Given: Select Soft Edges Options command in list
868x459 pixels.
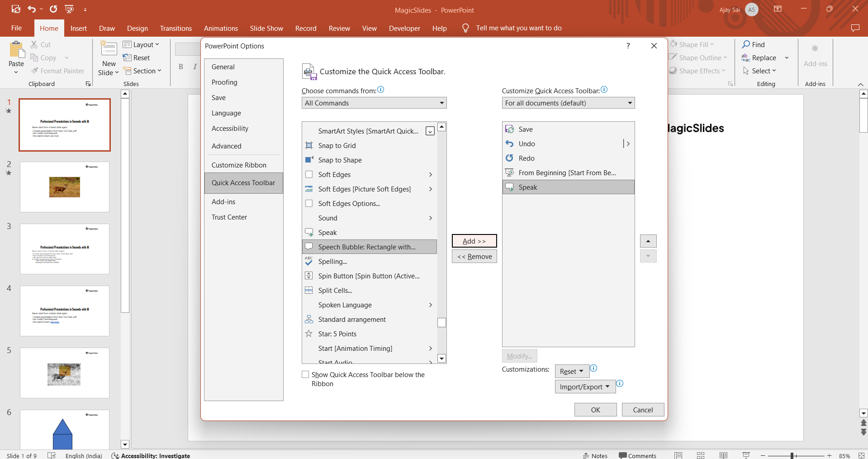Looking at the screenshot, I should point(349,204).
